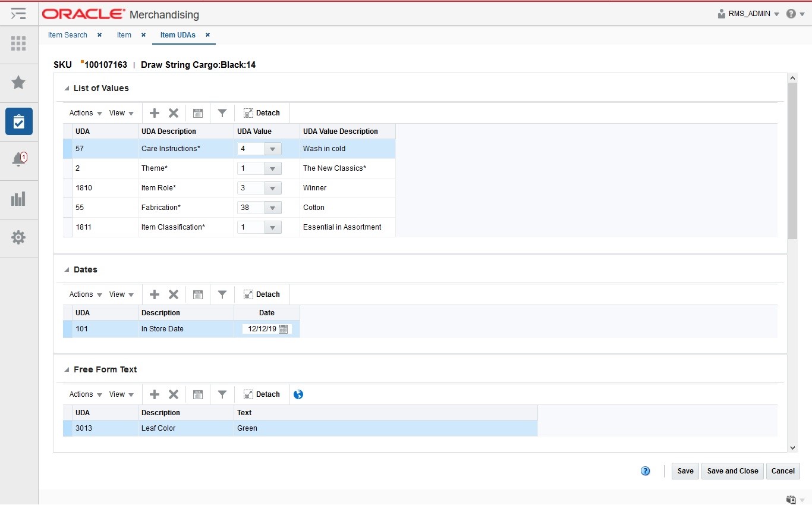Switch to the Item Search tab
The height and width of the screenshot is (508, 812).
[x=68, y=35]
